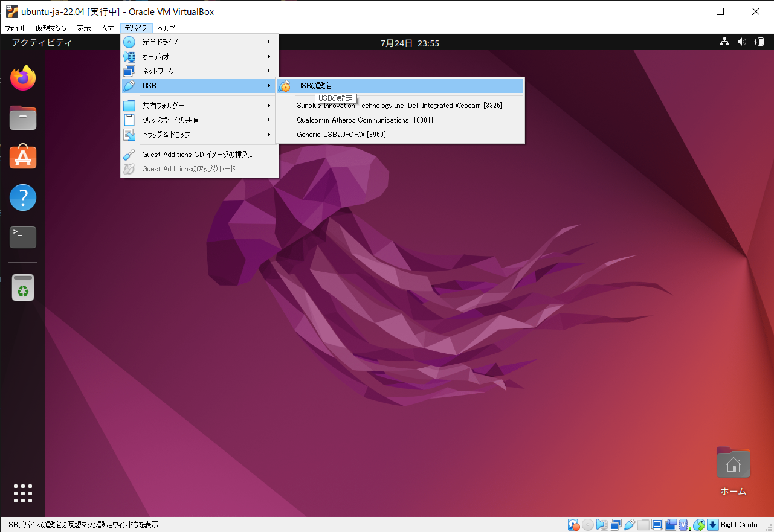Attach the Generic USB2.0-CRW device
Image resolution: width=774 pixels, height=532 pixels.
(x=400, y=135)
